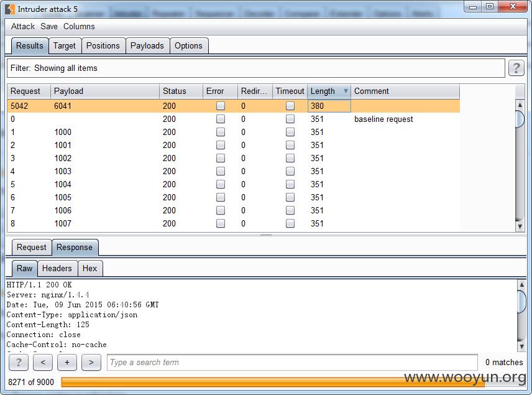532x395 pixels.
Task: Select row with payload 1002
Action: click(234, 158)
